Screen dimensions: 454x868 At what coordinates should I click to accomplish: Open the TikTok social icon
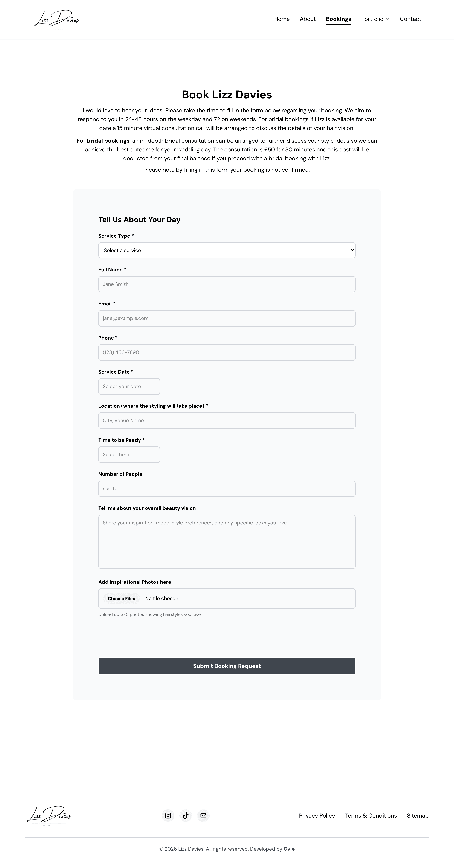pyautogui.click(x=186, y=815)
